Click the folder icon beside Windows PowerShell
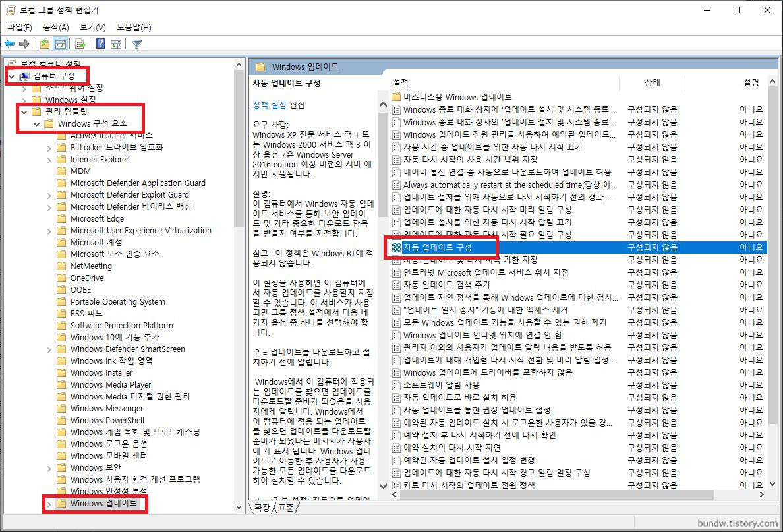Screen dimensions: 783x532 pyautogui.click(x=61, y=420)
